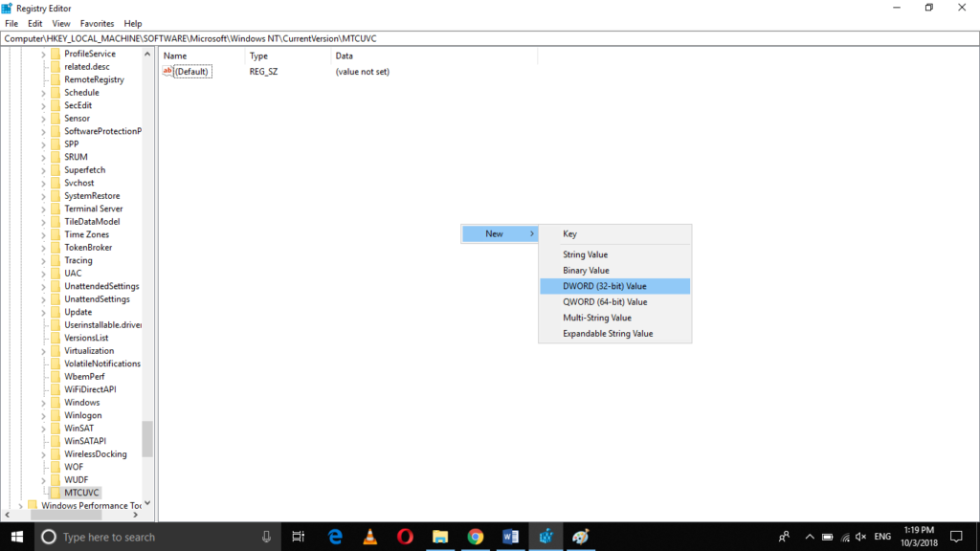Image resolution: width=980 pixels, height=551 pixels.
Task: Select the Superfetch registry key
Action: [x=84, y=170]
